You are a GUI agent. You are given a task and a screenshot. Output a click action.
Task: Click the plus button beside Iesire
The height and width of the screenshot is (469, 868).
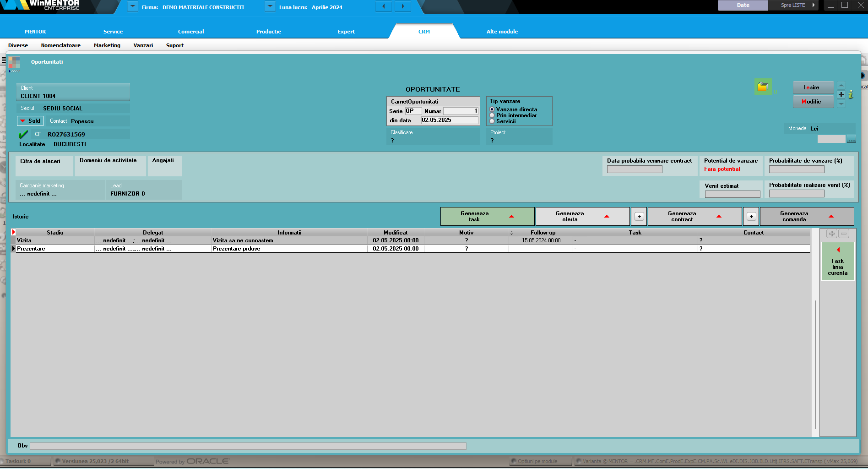(x=841, y=94)
